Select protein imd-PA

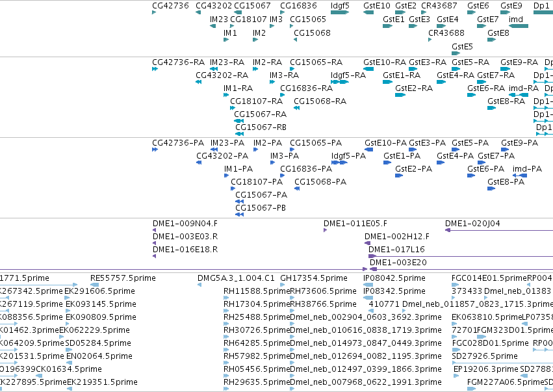click(527, 169)
